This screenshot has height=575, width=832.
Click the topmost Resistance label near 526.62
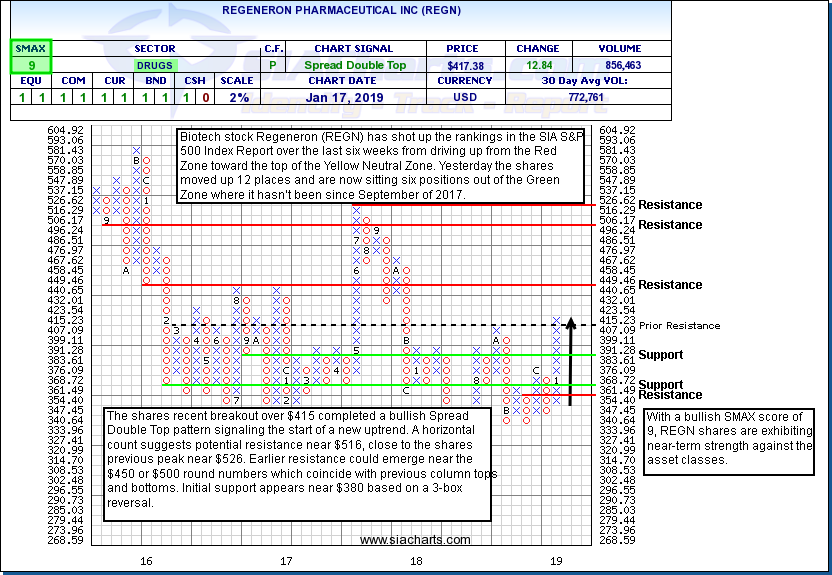(669, 205)
